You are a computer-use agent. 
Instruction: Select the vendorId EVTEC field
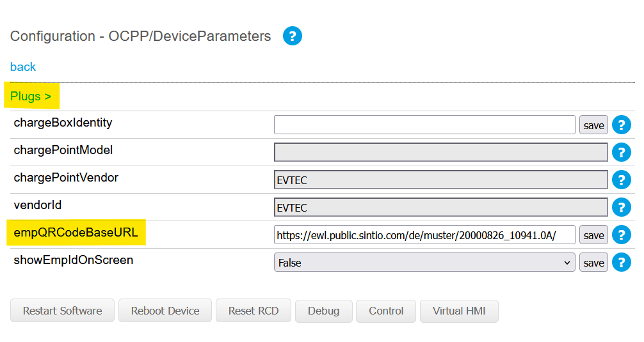point(440,207)
